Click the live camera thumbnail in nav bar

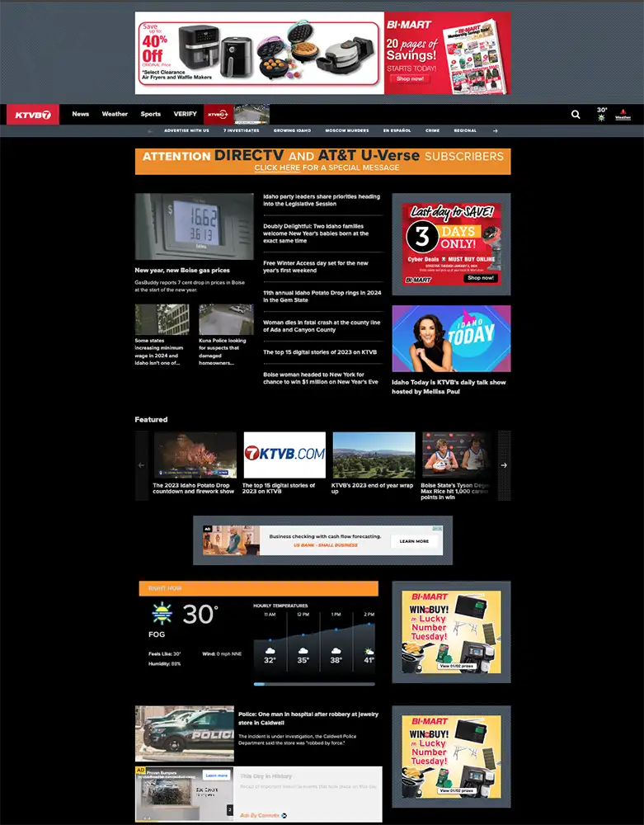(x=251, y=114)
